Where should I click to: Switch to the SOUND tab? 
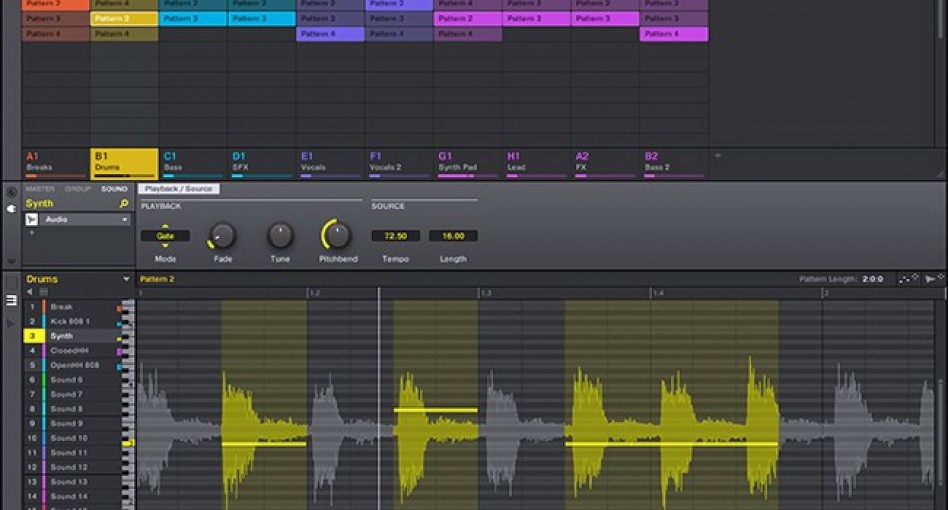coord(114,189)
